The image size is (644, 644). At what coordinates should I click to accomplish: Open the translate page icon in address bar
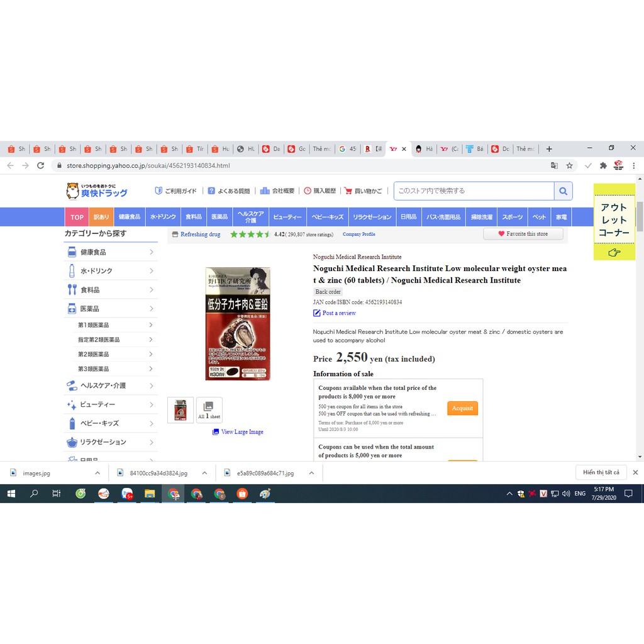click(554, 165)
